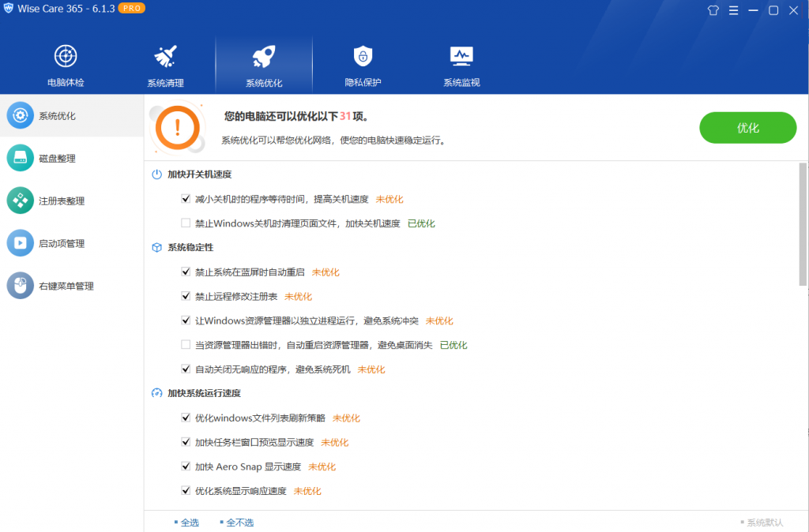Screen dimensions: 809x532
Task: Uncheck 减小关机时的程序等待时间 checkbox
Action: pos(186,198)
